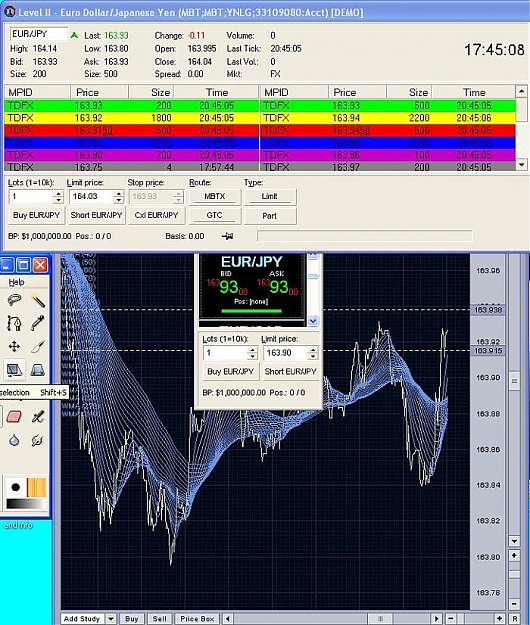
Task: Select the pink Eraser tool
Action: pyautogui.click(x=14, y=417)
